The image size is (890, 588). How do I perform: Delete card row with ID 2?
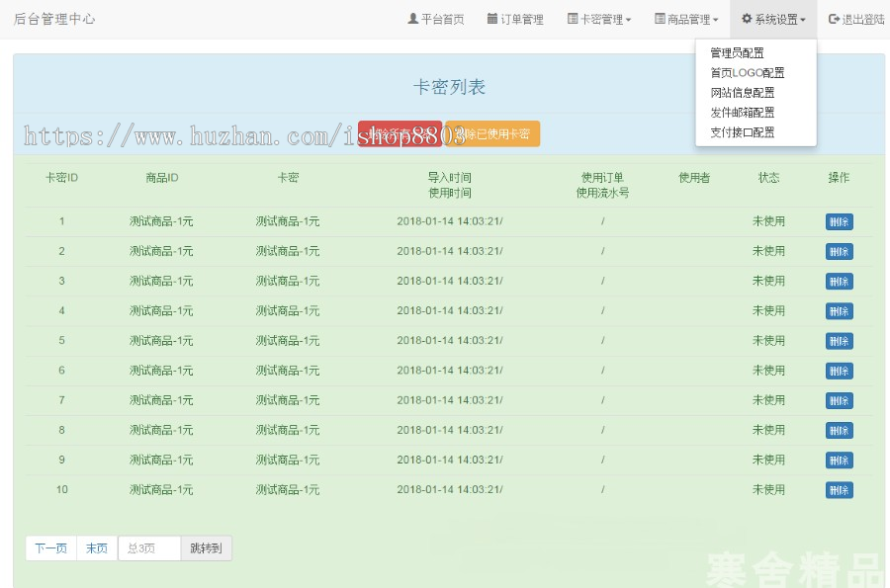839,252
